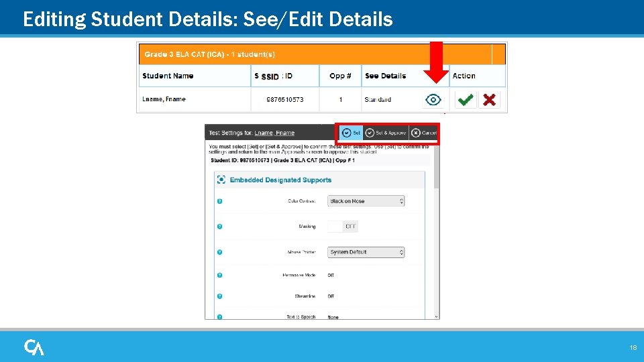Image resolution: width=644 pixels, height=362 pixels.
Task: Click the settings dialog vertical scrollbar thumb
Action: click(436, 166)
